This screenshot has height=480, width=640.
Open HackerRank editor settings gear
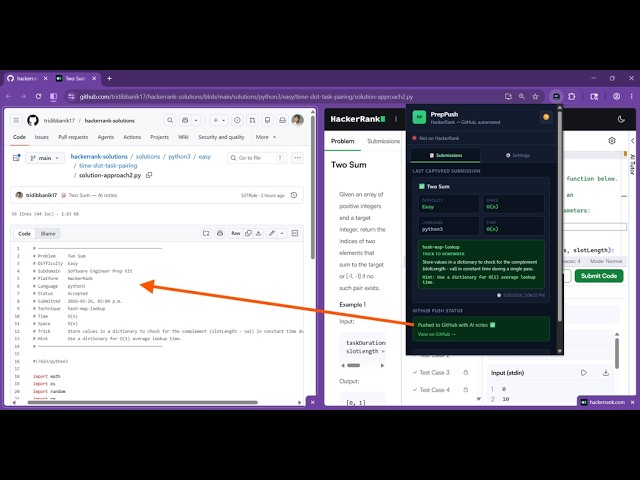(x=612, y=141)
